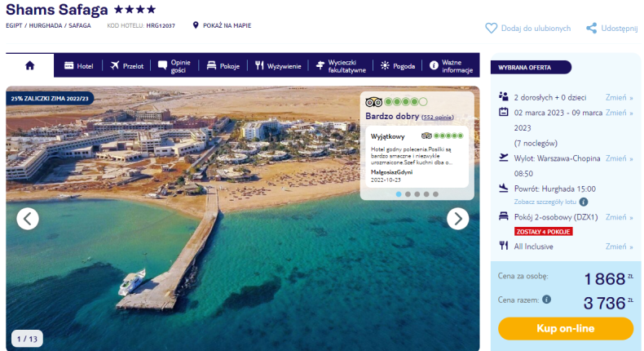Open the 552 opinie reviews link
644x351 pixels.
(438, 118)
